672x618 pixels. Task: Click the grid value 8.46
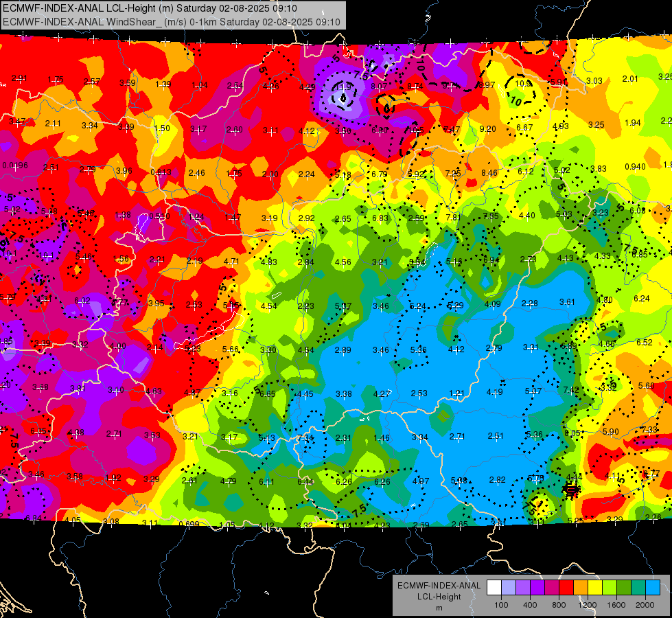point(489,173)
